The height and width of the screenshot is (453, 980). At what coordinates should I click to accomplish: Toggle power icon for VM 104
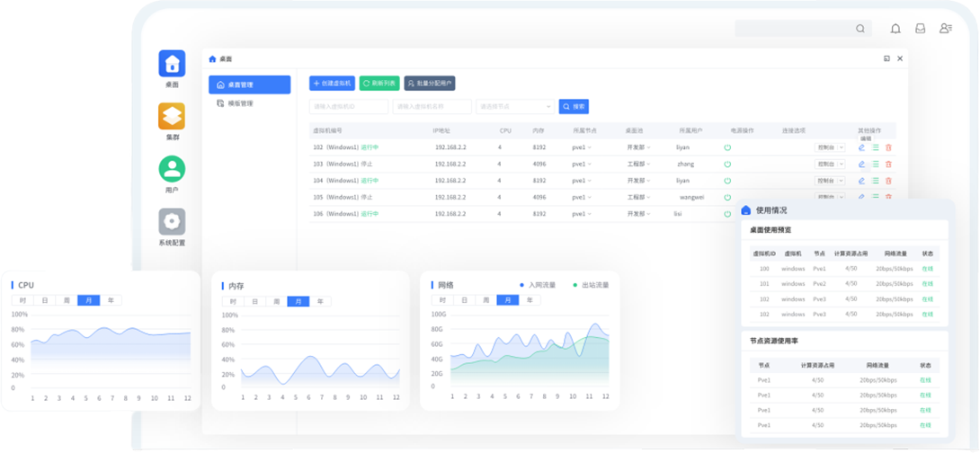[727, 181]
